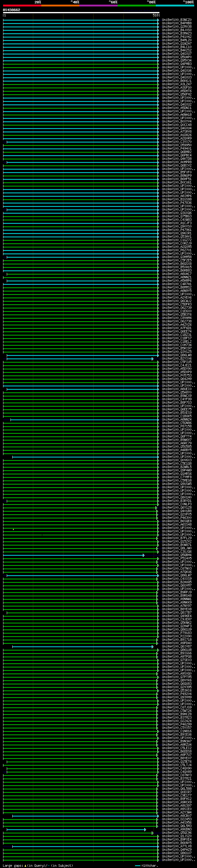The height and width of the screenshot is (868, 197).
Task: Select the UniRef100_Q6L588 label
Action: (177, 789)
